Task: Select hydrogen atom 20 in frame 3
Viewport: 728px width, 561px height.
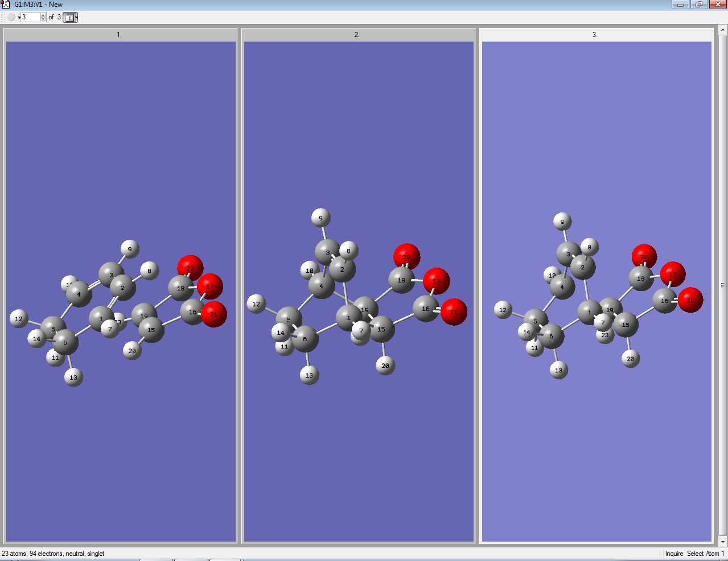Action: point(630,358)
